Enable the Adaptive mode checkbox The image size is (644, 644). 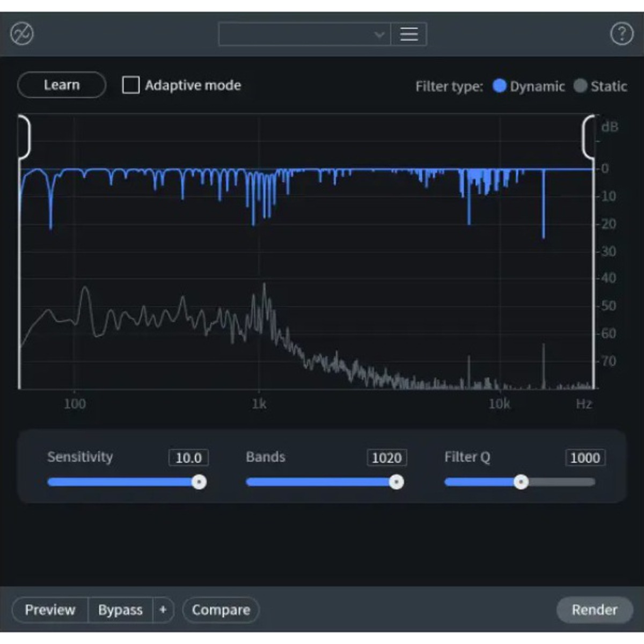click(131, 85)
